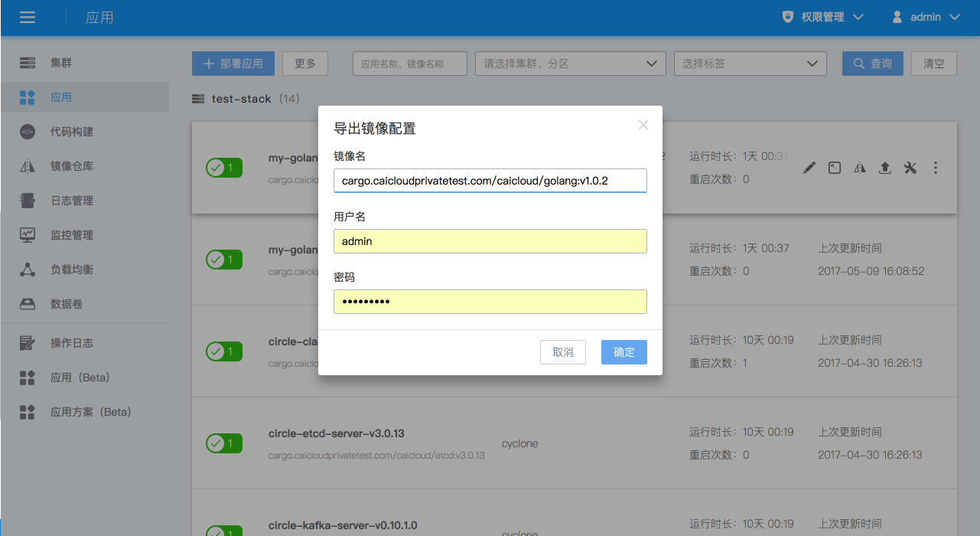Viewport: 980px width, 536px height.
Task: Go to 监控管理 in the sidebar
Action: 72,235
